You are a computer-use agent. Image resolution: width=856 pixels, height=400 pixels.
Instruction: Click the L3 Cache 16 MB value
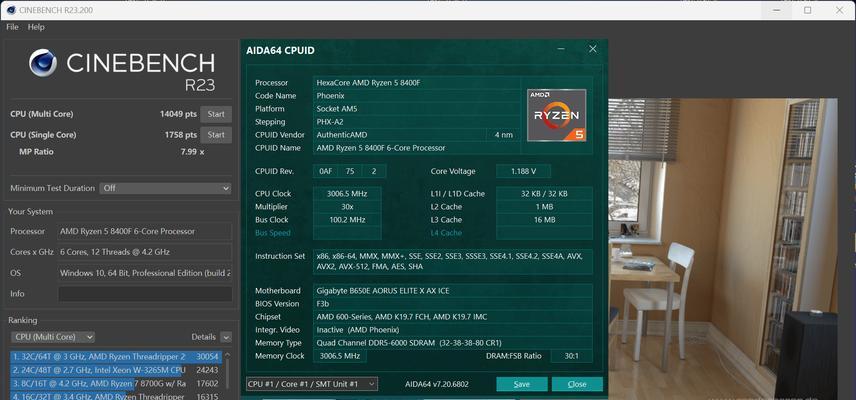pos(544,220)
